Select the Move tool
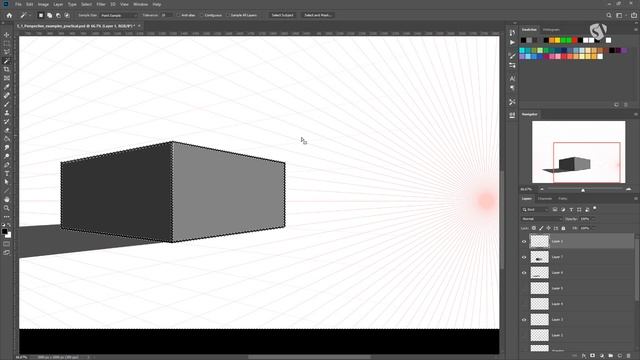This screenshot has width=640, height=360. (7, 35)
